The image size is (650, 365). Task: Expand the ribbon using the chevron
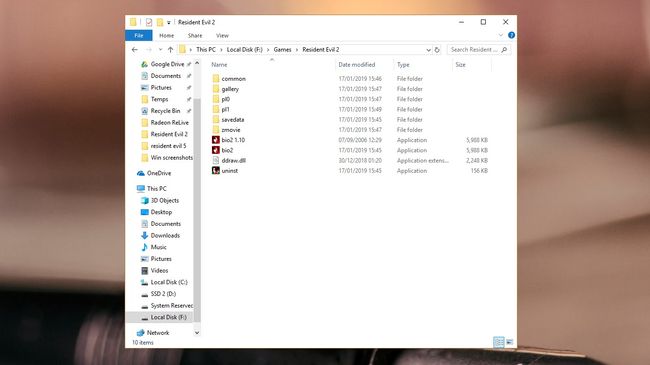[x=501, y=35]
